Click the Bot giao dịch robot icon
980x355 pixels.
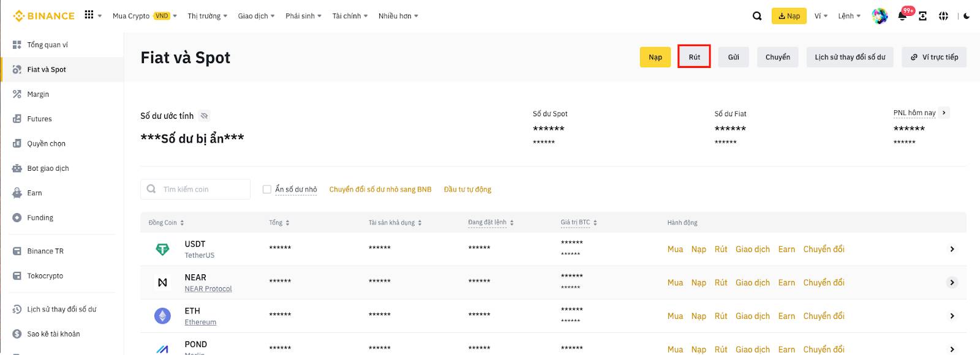coord(17,168)
